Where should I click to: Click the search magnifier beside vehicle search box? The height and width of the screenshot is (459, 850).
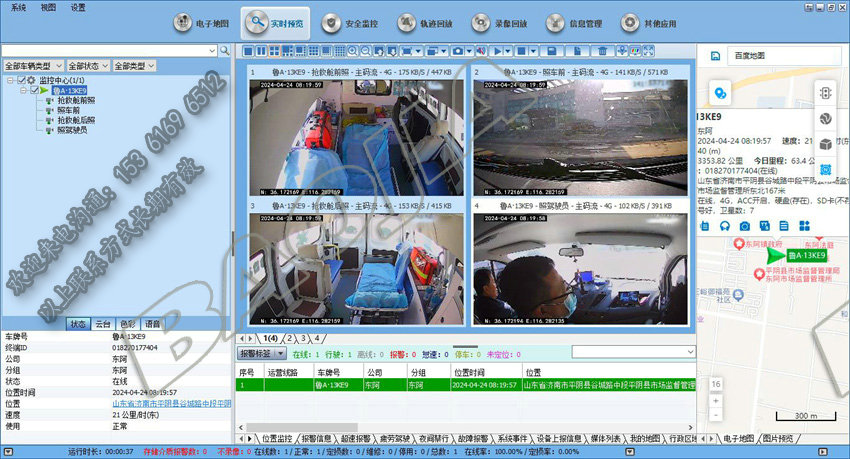[226, 50]
